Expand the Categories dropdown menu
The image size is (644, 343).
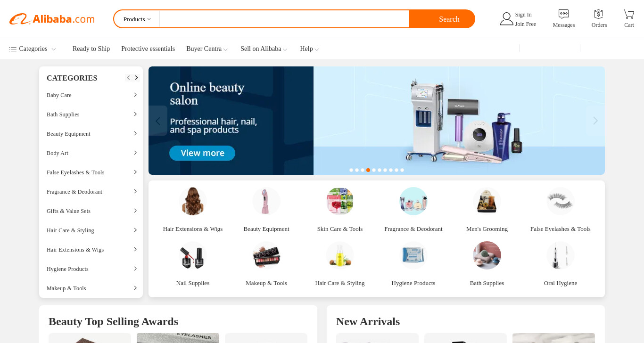(33, 49)
